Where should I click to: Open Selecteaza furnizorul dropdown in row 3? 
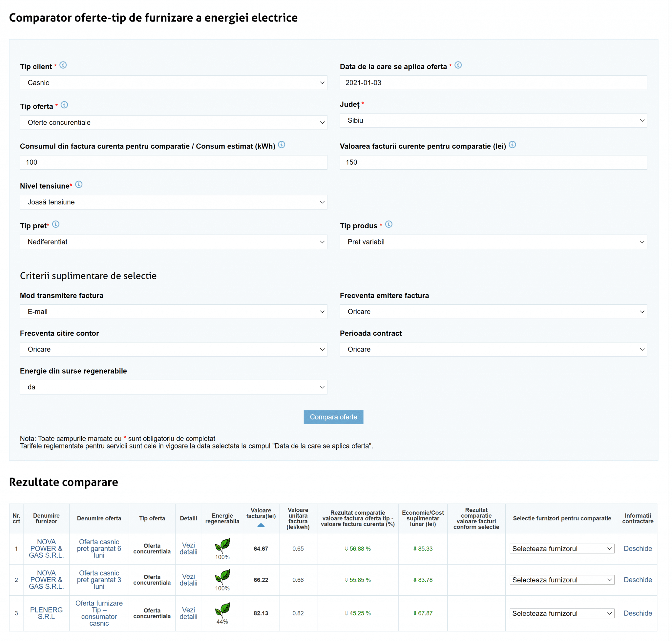click(x=562, y=613)
